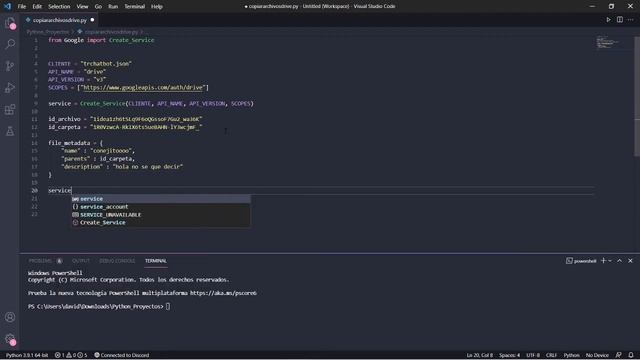Open the Edit menu
The width and height of the screenshot is (640, 360).
click(x=37, y=7)
